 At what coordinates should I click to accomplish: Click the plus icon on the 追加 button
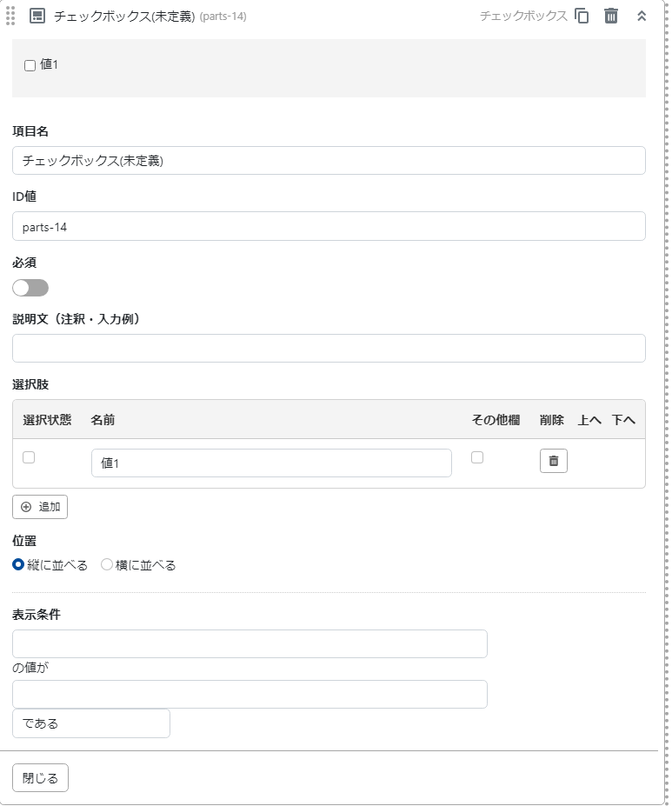[x=26, y=507]
